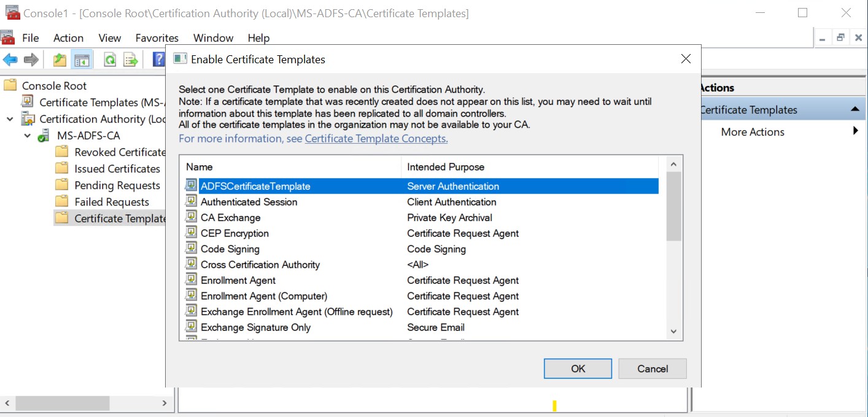
Task: Select the CEP Encryption template icon
Action: pyautogui.click(x=192, y=233)
